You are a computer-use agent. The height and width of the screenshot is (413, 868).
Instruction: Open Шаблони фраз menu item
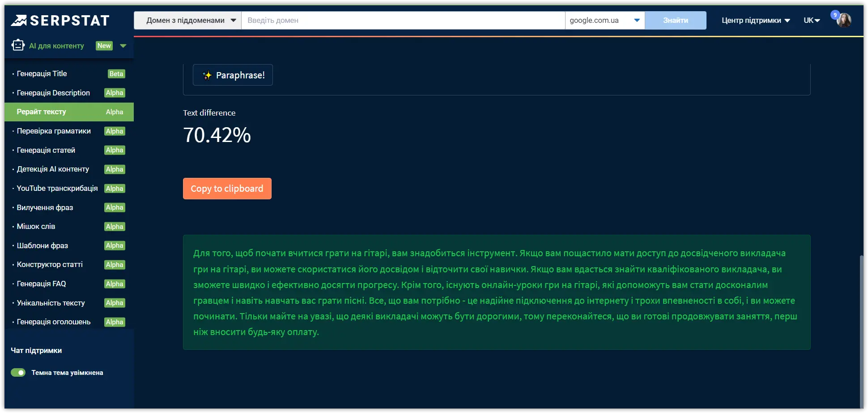point(69,245)
